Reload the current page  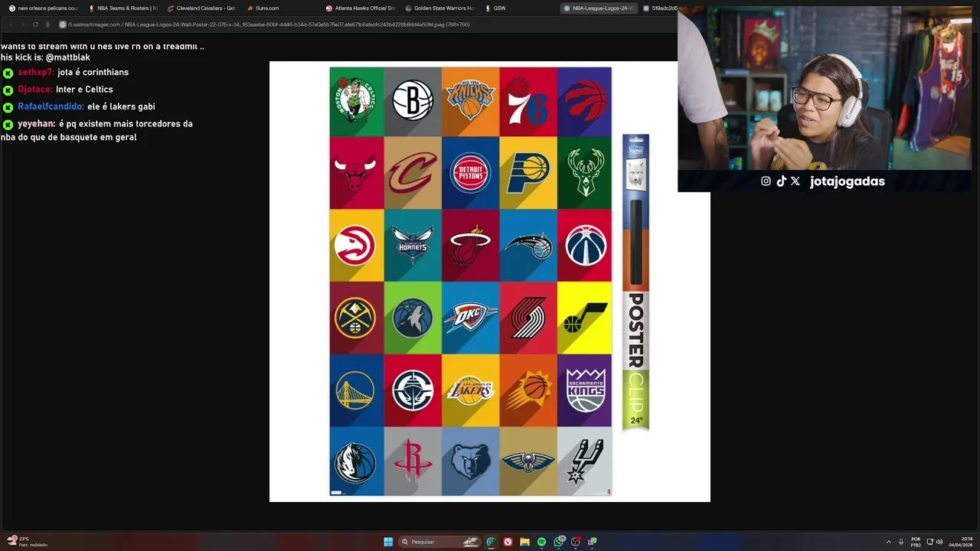pyautogui.click(x=35, y=24)
